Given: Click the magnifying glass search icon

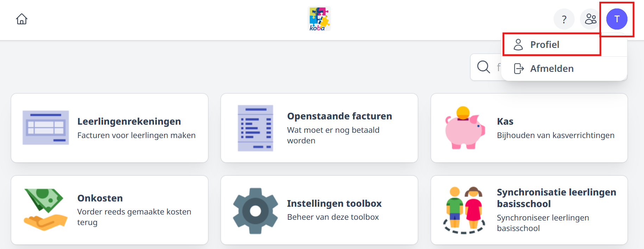Looking at the screenshot, I should pyautogui.click(x=484, y=67).
